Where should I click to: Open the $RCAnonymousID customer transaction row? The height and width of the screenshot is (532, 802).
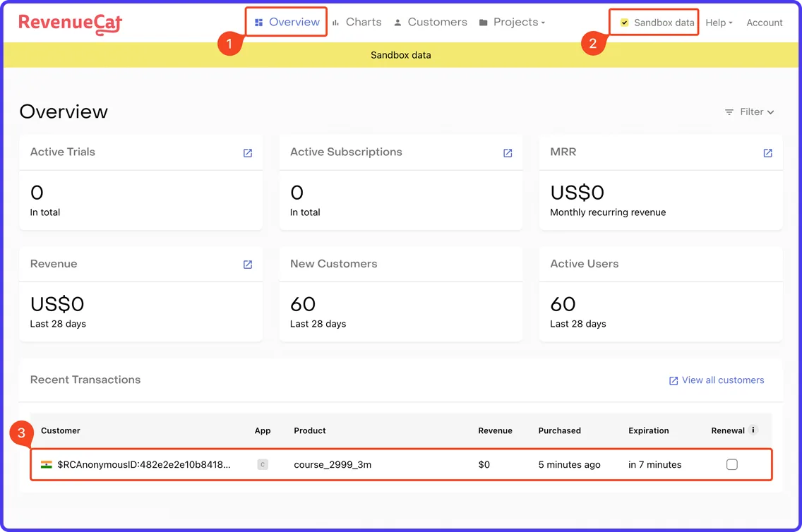(x=401, y=464)
